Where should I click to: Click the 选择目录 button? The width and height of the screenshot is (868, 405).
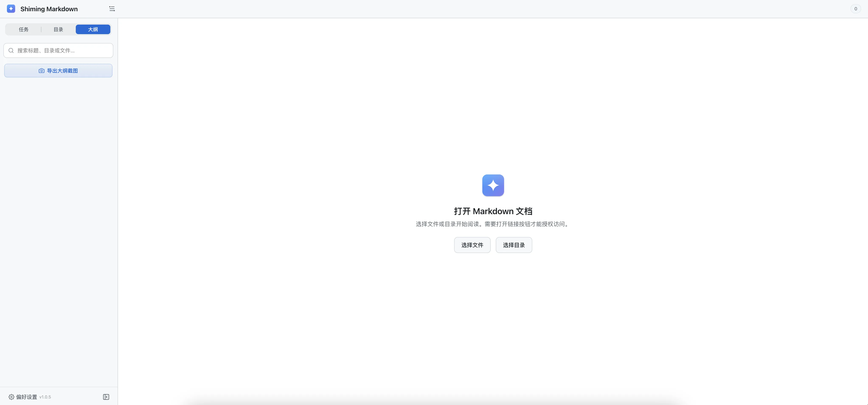514,245
